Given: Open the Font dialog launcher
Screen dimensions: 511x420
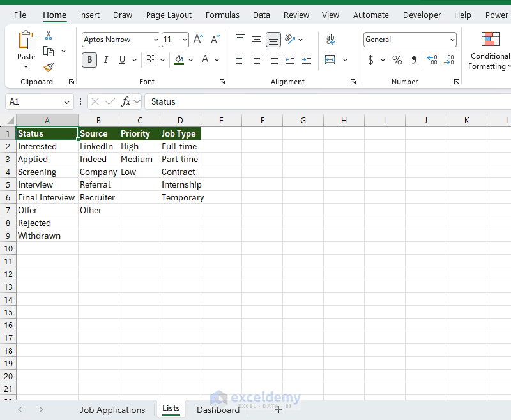Looking at the screenshot, I should (x=222, y=82).
